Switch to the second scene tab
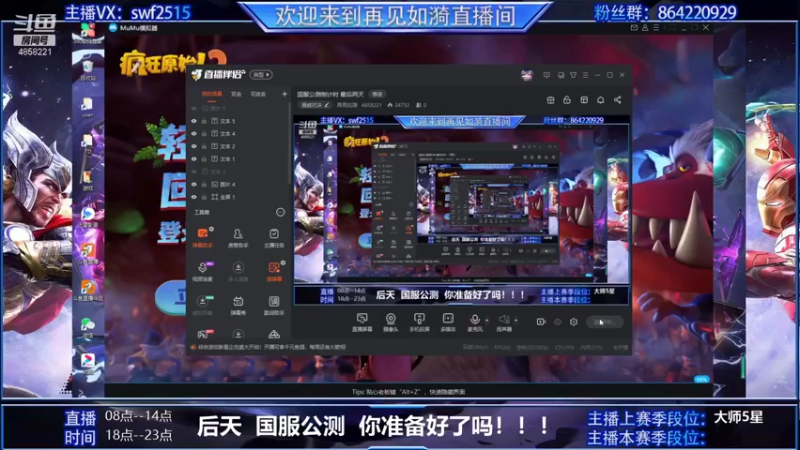 coord(236,94)
